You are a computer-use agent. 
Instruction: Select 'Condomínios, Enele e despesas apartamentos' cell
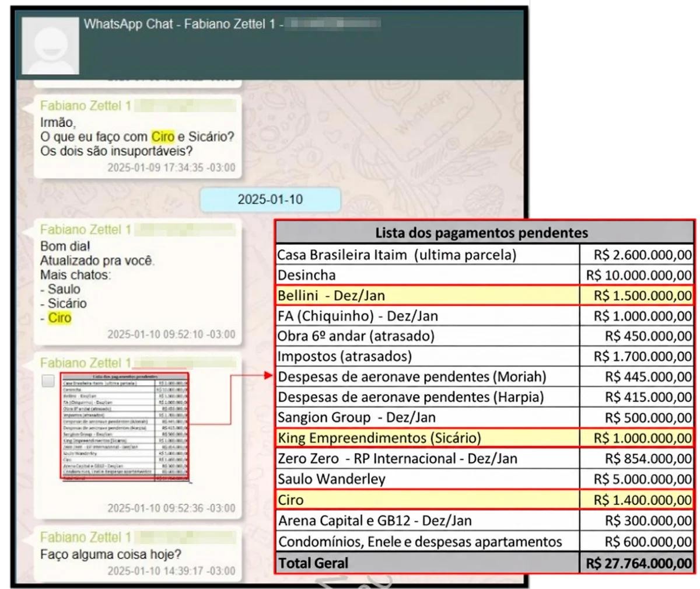(428, 542)
